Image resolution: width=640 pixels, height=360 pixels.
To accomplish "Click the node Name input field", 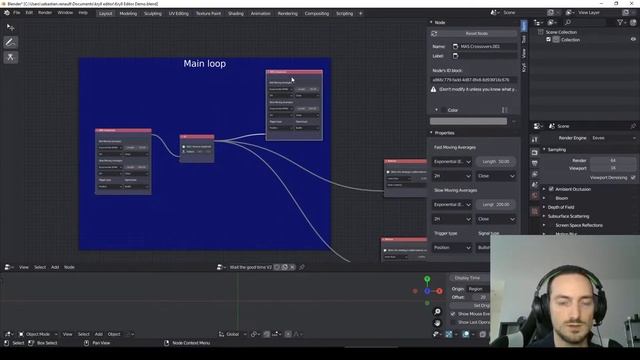I will pyautogui.click(x=484, y=47).
